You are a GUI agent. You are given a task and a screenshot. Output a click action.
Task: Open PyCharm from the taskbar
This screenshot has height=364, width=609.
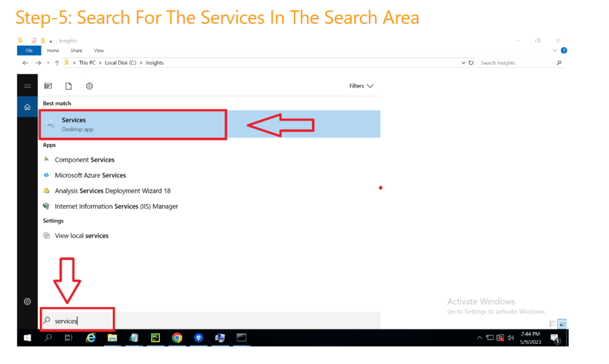155,338
